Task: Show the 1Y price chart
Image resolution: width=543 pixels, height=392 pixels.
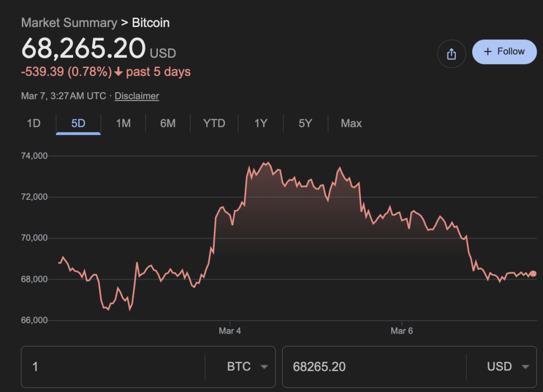Action: click(x=261, y=124)
